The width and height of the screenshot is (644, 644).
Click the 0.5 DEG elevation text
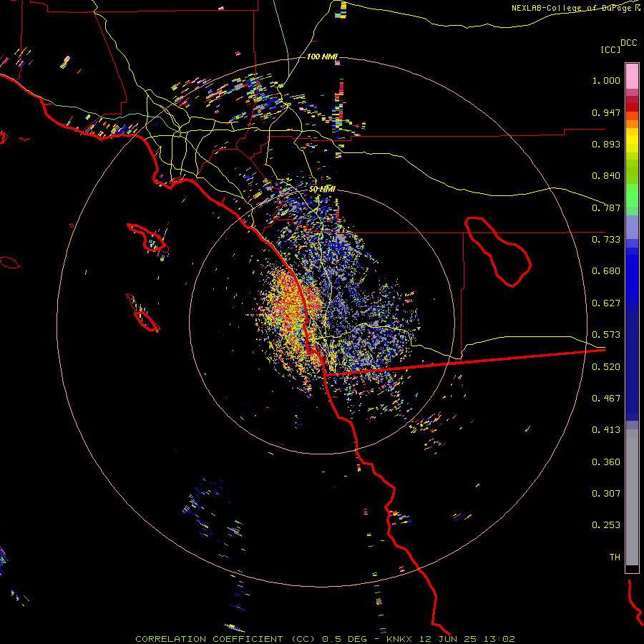[x=344, y=639]
